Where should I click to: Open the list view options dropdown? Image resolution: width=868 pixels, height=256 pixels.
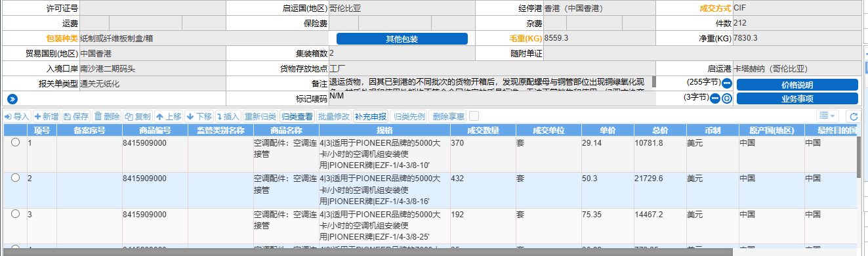click(x=827, y=116)
